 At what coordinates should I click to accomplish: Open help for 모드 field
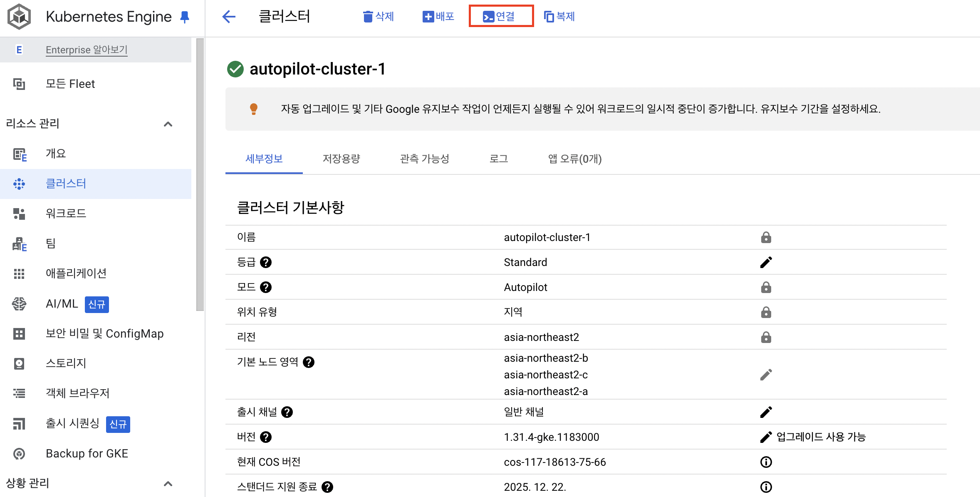(266, 287)
